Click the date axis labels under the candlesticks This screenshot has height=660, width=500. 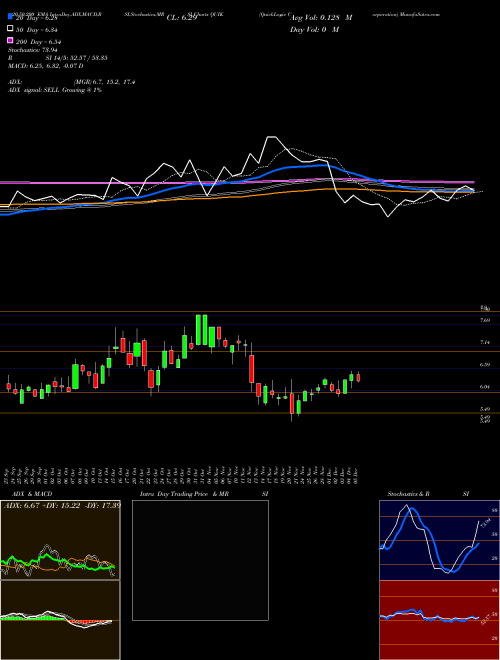[182, 475]
